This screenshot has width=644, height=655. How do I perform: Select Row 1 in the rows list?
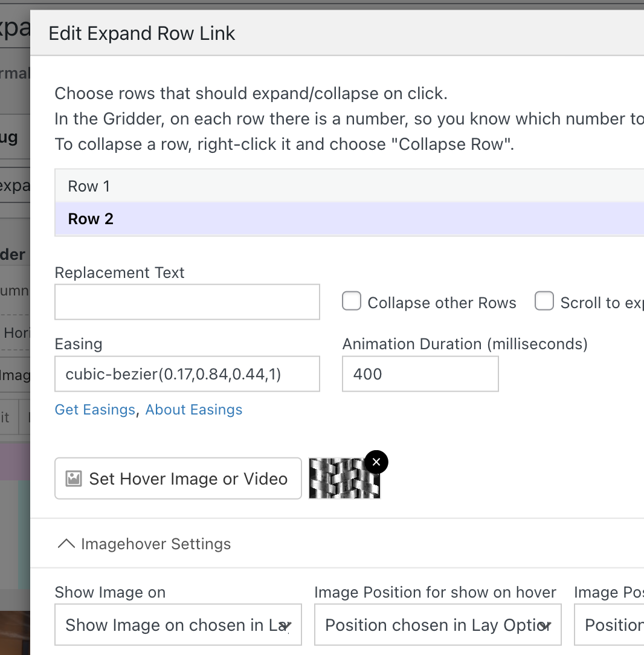(349, 186)
